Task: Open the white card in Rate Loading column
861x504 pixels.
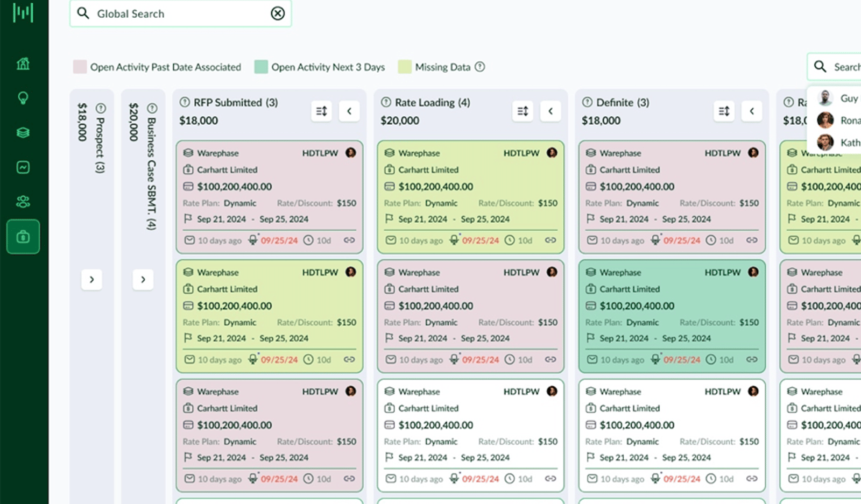Action: pyautogui.click(x=471, y=436)
